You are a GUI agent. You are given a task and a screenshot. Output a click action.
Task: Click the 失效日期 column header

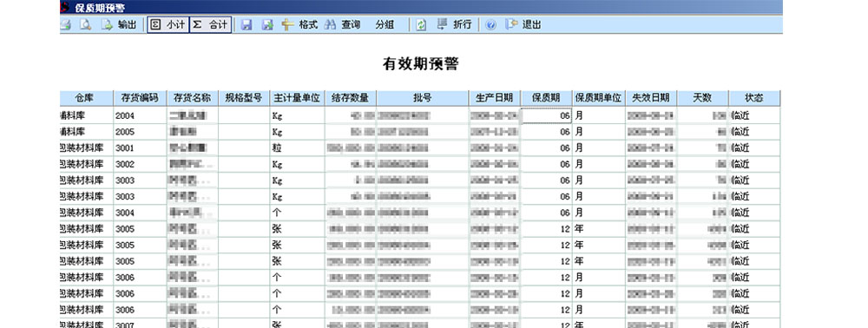point(651,98)
